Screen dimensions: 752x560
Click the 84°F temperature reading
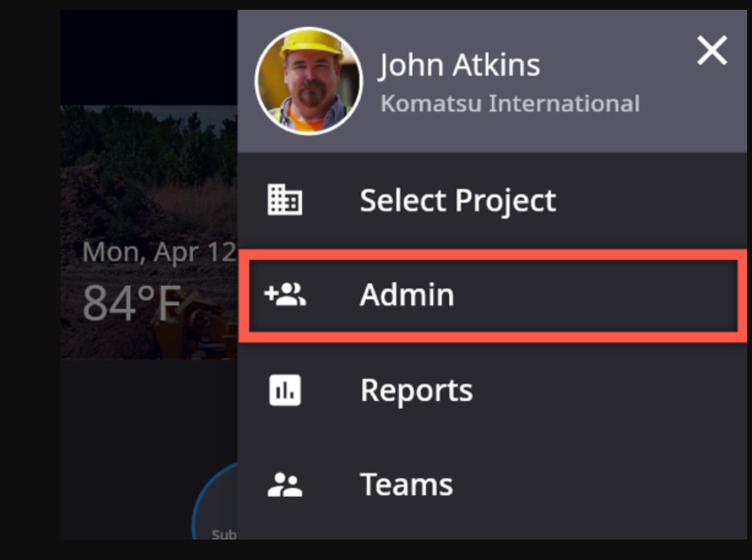tap(132, 302)
